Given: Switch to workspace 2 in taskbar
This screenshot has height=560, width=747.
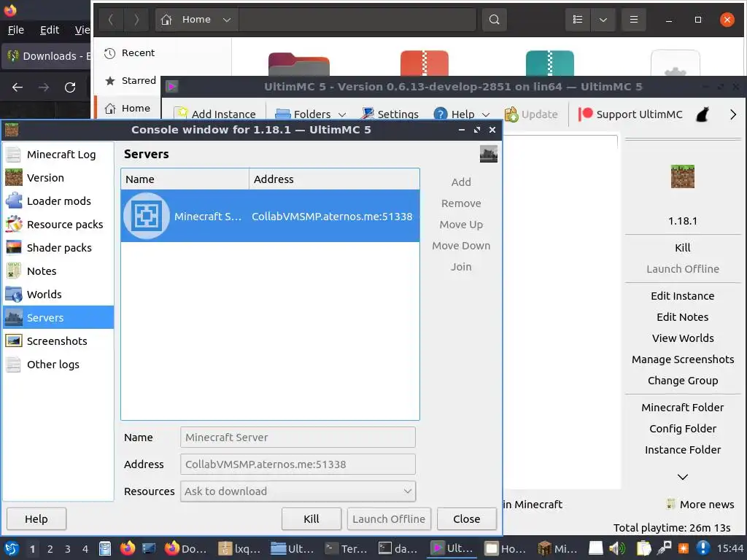Looking at the screenshot, I should click(50, 549).
